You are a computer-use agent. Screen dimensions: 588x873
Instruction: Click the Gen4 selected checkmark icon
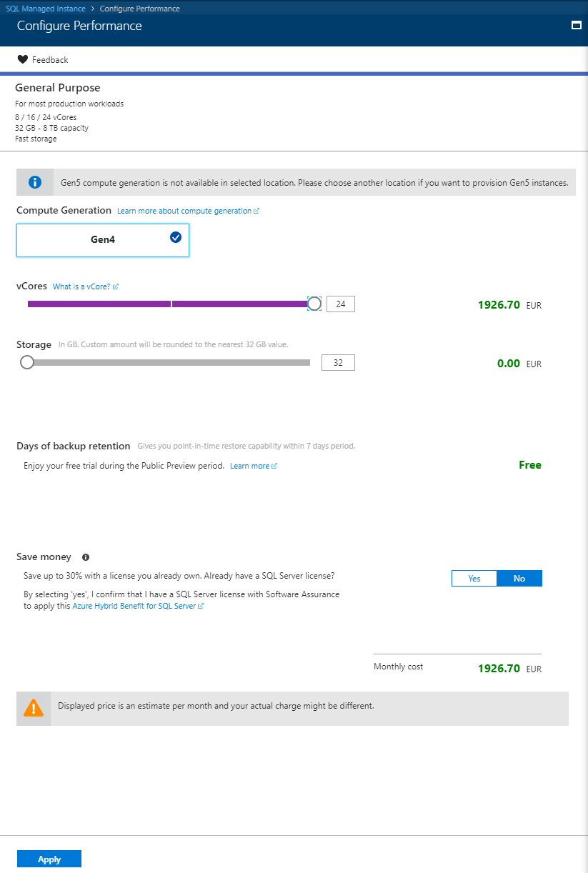176,238
